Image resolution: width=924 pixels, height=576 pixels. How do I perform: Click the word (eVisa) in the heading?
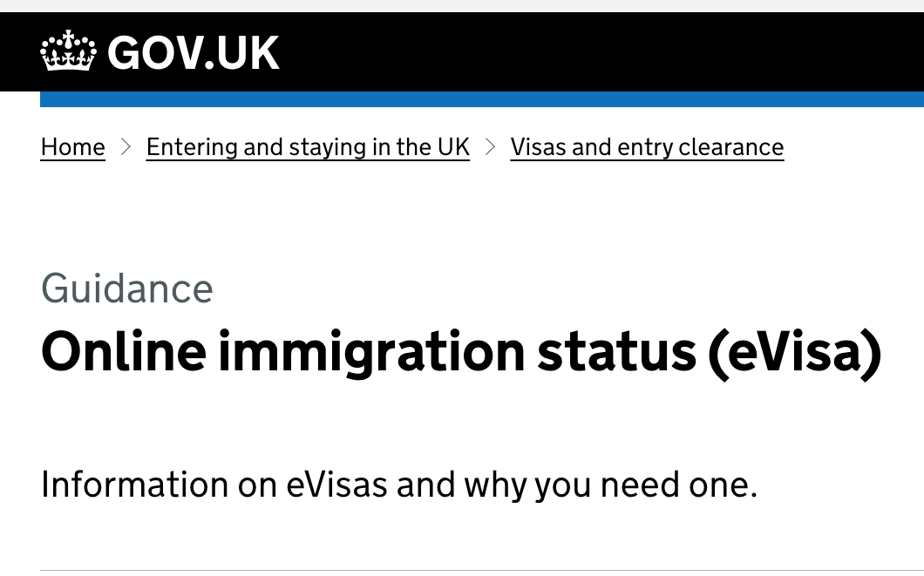[x=794, y=352]
